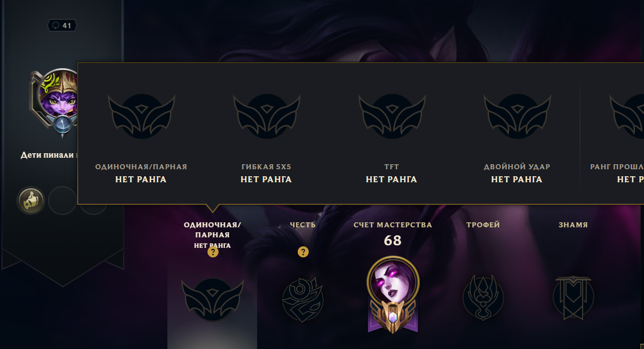Click the level 41 badge

pyautogui.click(x=62, y=26)
